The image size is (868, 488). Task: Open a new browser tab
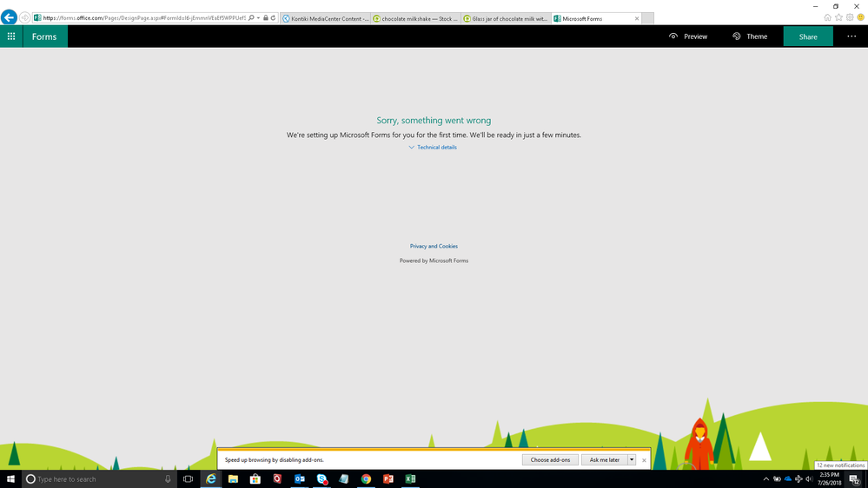tap(647, 19)
